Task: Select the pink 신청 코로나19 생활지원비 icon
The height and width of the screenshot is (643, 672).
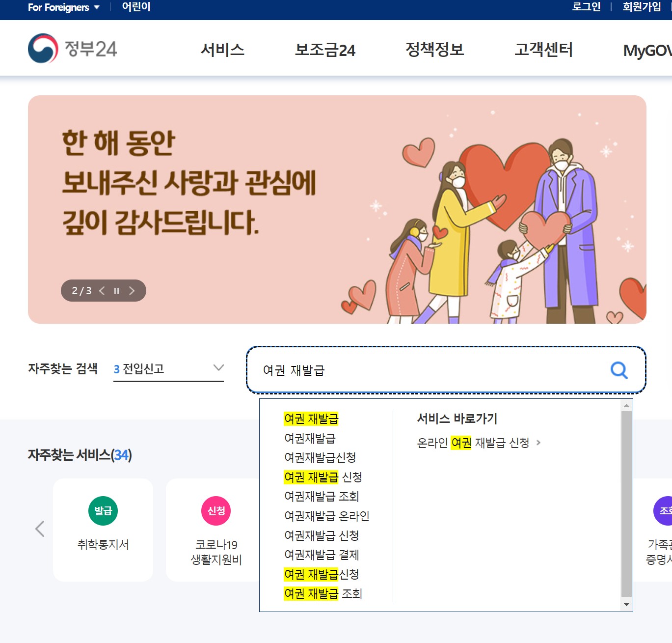Action: click(x=216, y=511)
